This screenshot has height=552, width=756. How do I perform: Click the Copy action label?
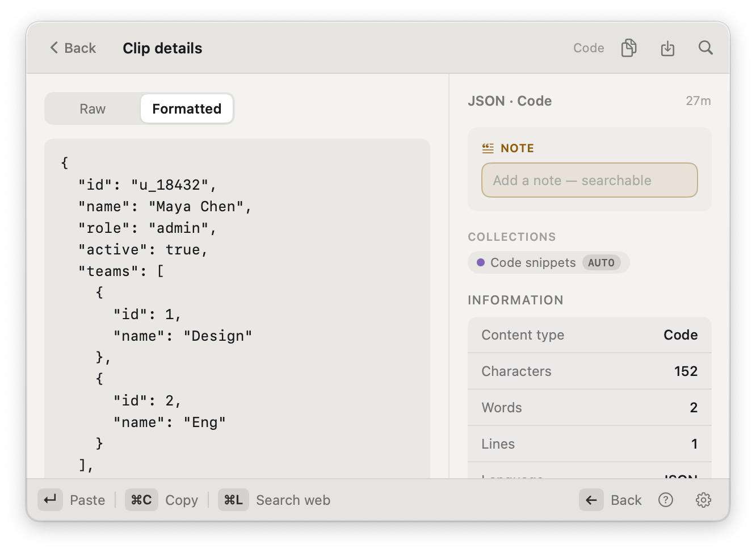[x=182, y=500]
